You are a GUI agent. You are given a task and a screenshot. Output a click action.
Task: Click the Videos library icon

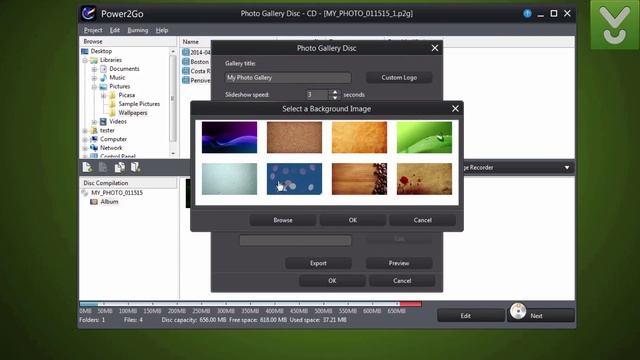[103, 122]
